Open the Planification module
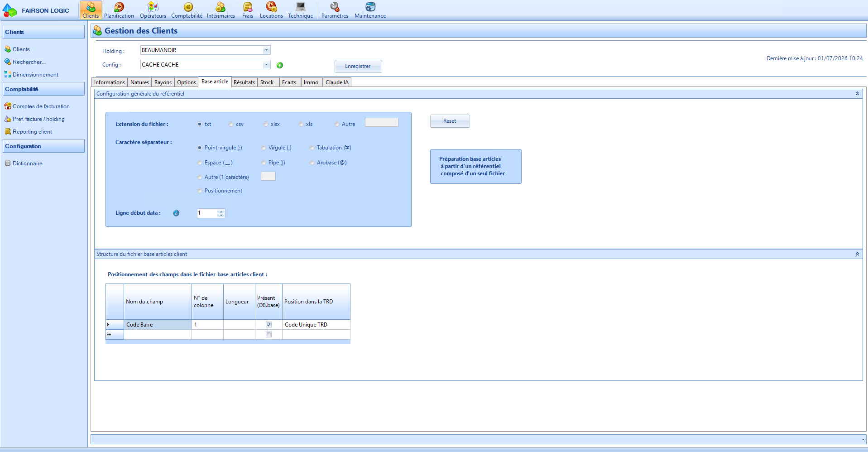The width and height of the screenshot is (868, 452). click(119, 10)
